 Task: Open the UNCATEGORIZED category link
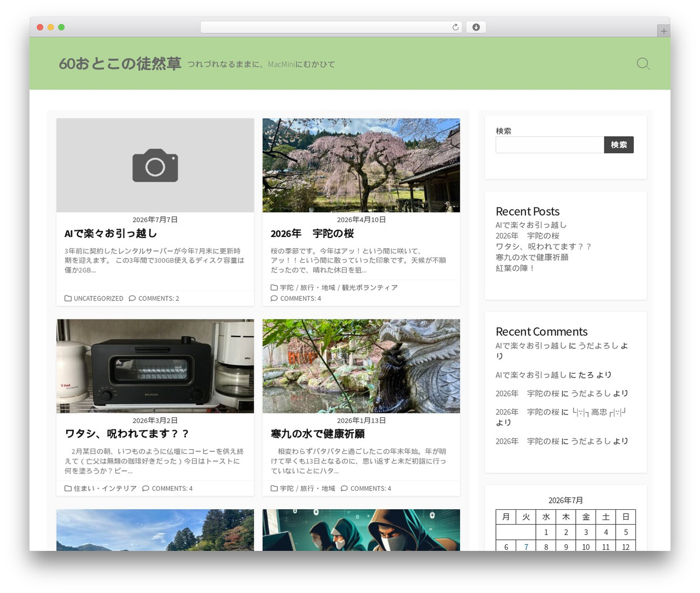pyautogui.click(x=98, y=299)
